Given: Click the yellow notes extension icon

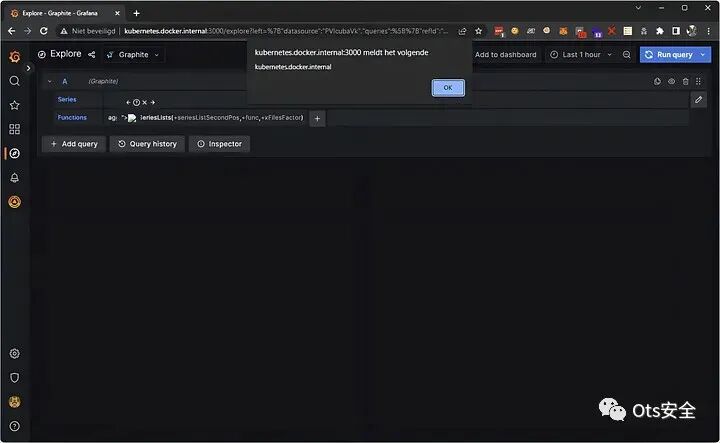Looking at the screenshot, I should coord(628,31).
